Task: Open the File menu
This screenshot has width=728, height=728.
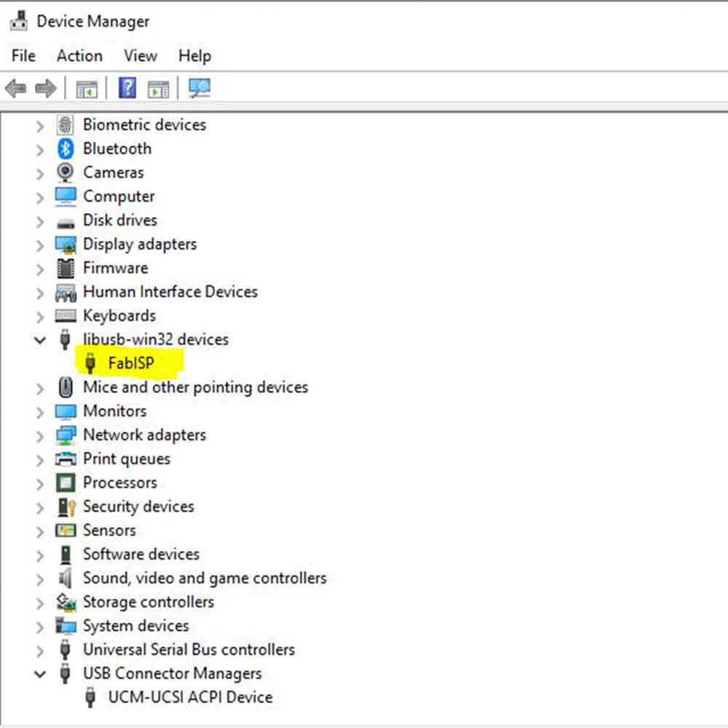Action: tap(23, 56)
